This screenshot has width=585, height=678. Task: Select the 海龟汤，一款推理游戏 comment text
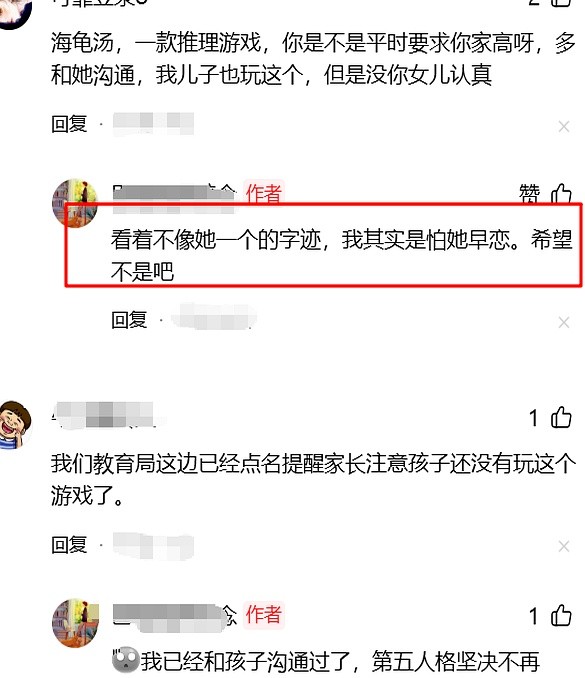313,59
